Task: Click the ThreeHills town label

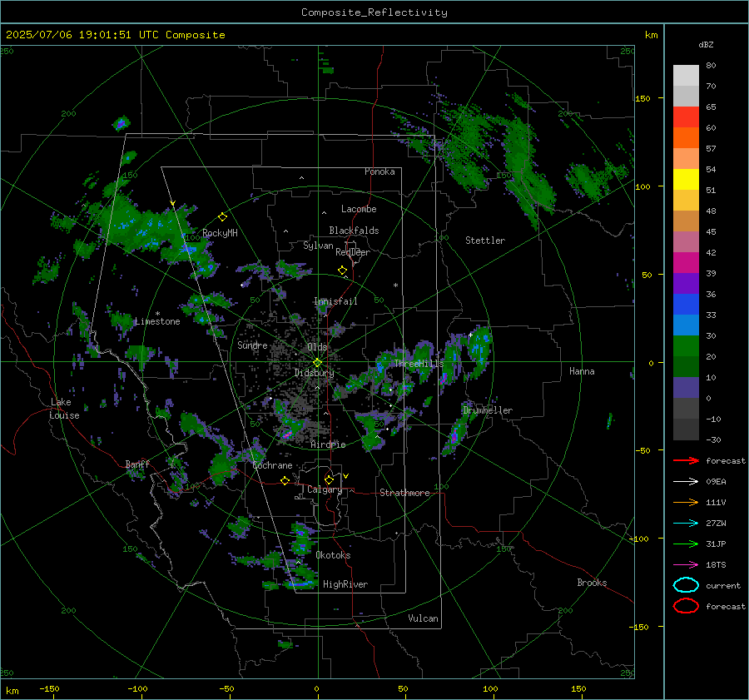Action: click(419, 364)
